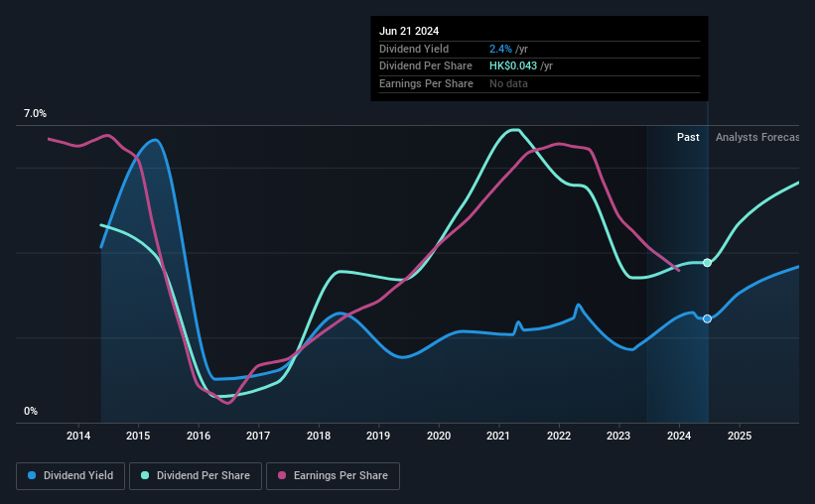Click the 2017 x-axis label
815x504 pixels.
pos(258,436)
